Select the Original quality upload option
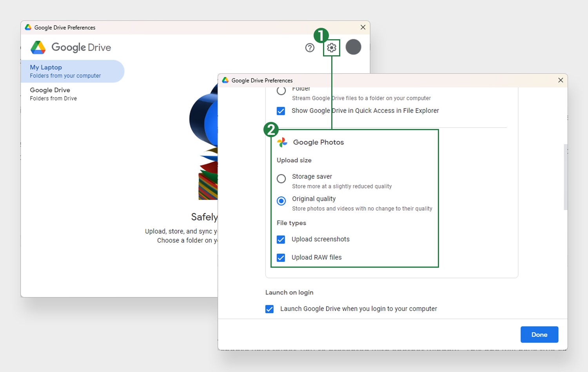 click(x=281, y=201)
